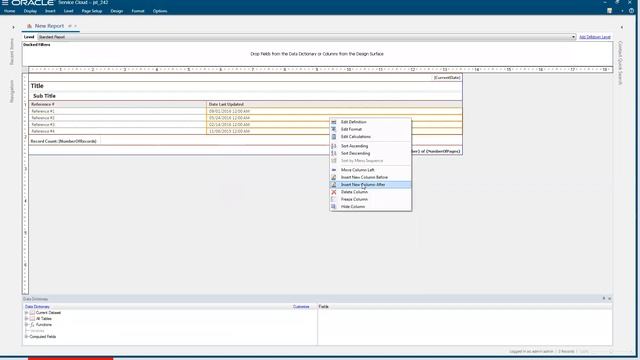Open the Navigation sidebar panel
The image size is (640, 360).
(12, 91)
